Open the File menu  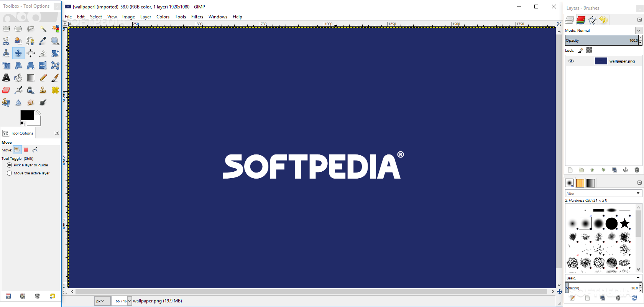pyautogui.click(x=68, y=17)
